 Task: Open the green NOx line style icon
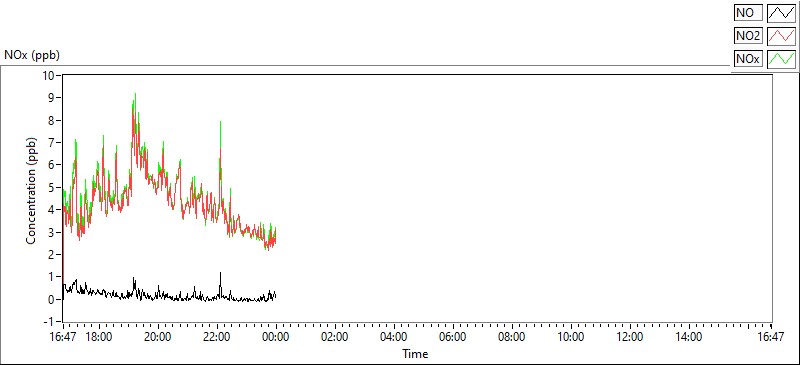(782, 59)
